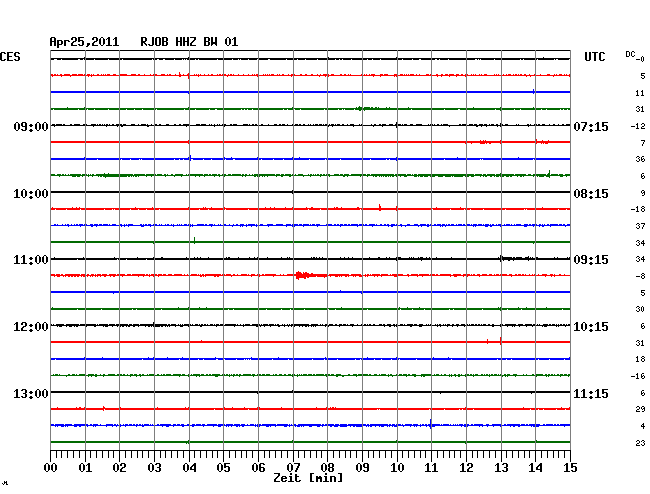650x494 pixels.
Task: Click the UTC column header
Action: pyautogui.click(x=594, y=57)
